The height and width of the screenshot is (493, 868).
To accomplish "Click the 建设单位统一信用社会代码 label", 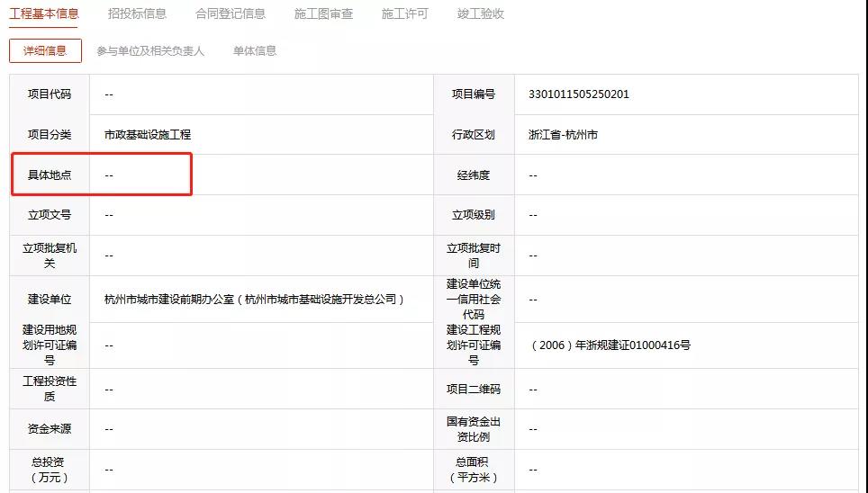I will [474, 300].
